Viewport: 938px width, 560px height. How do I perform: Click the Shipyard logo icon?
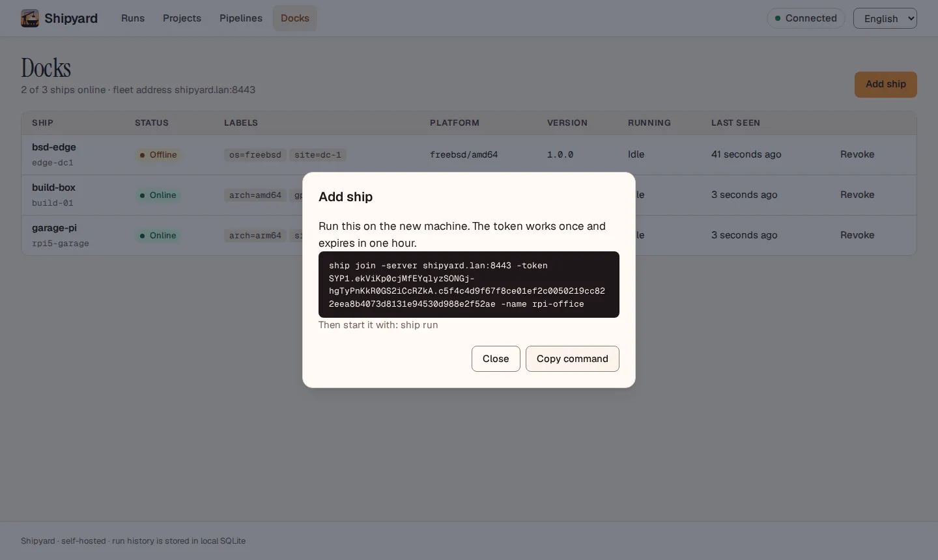coord(30,18)
